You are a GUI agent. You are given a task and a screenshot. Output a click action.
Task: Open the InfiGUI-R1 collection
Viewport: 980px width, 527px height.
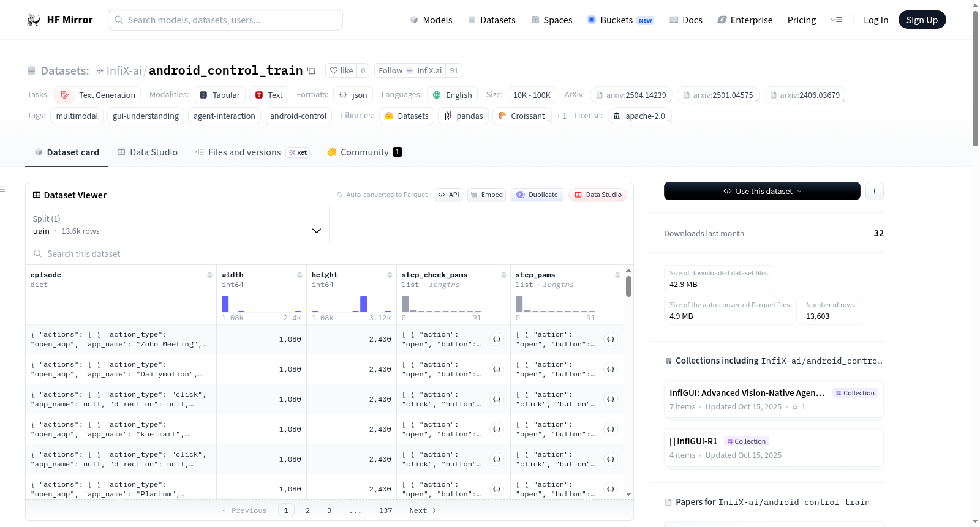coord(774,447)
